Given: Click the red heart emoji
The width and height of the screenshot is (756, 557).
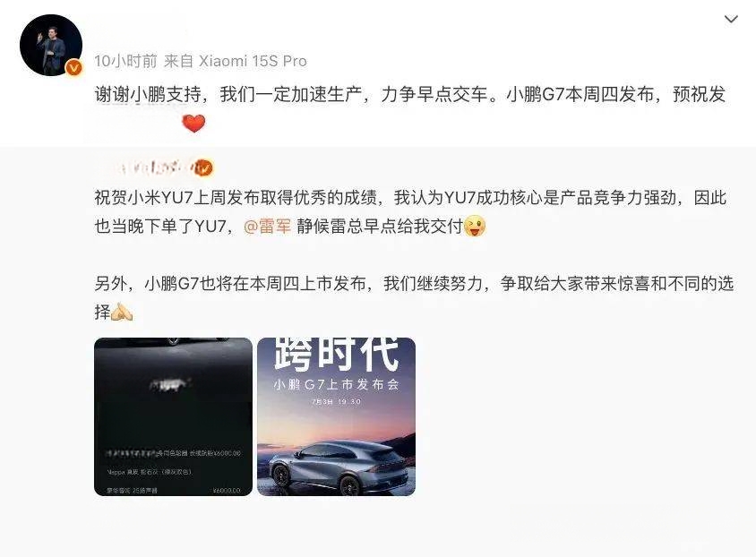Looking at the screenshot, I should 193,124.
